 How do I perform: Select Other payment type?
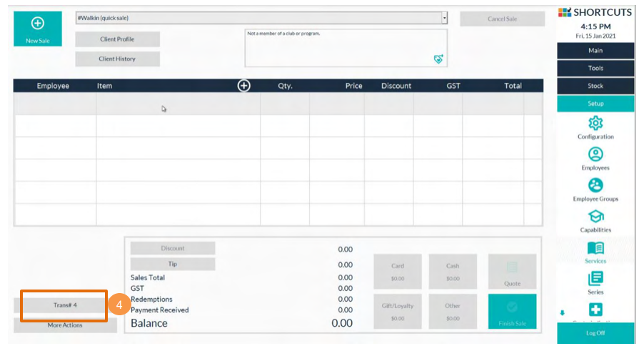[453, 311]
